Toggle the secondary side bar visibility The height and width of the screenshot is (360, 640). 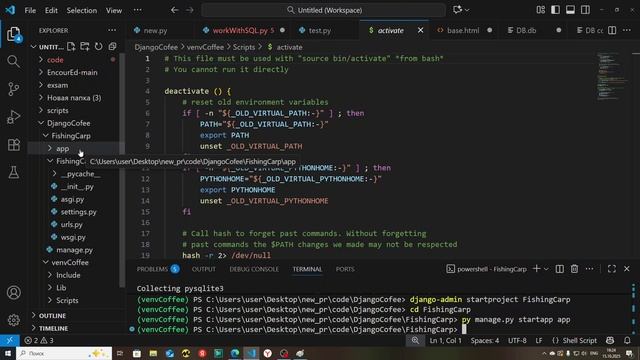[585, 10]
